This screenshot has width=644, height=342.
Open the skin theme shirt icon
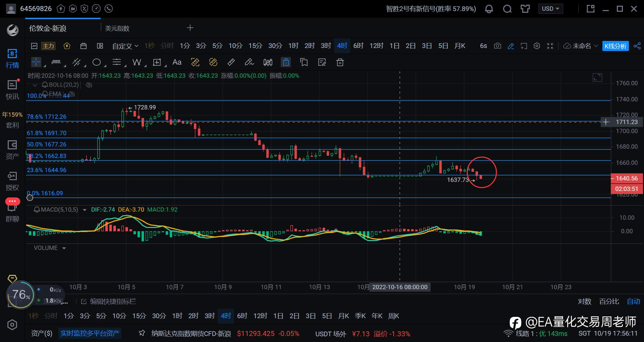(525, 9)
